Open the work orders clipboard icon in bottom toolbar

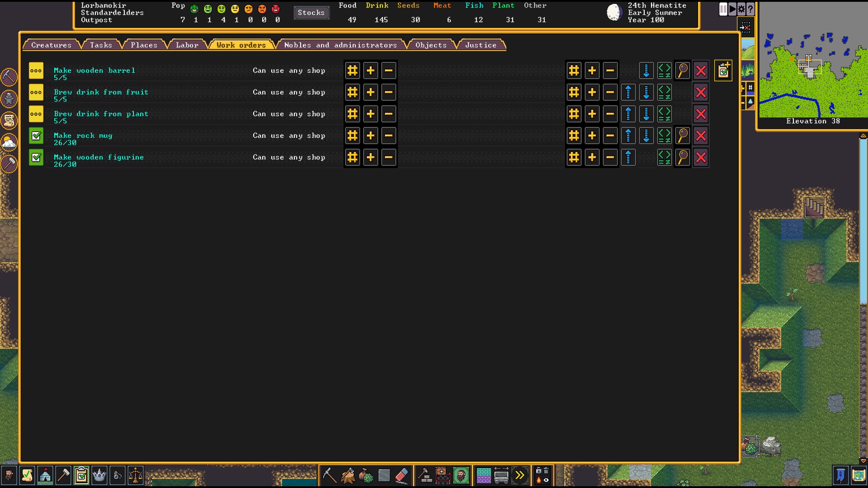81,475
